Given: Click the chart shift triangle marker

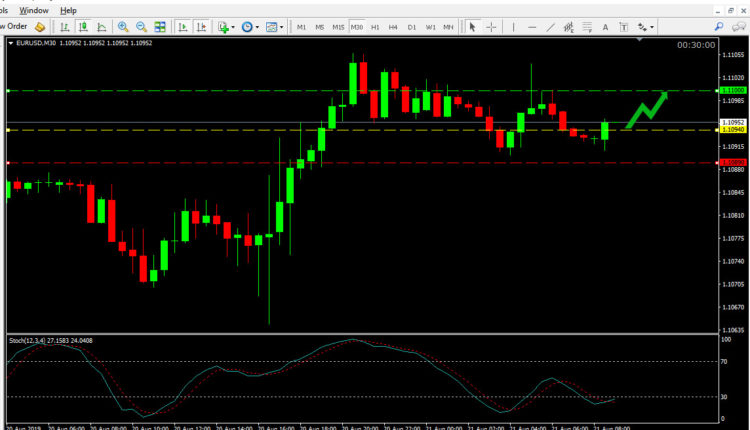Looking at the screenshot, I should tap(640, 40).
